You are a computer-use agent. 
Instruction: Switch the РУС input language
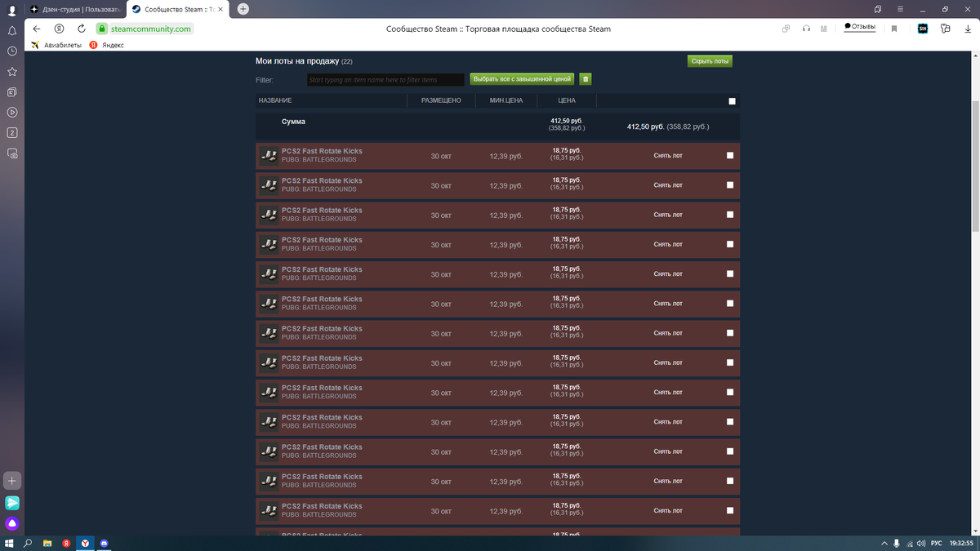(x=936, y=543)
